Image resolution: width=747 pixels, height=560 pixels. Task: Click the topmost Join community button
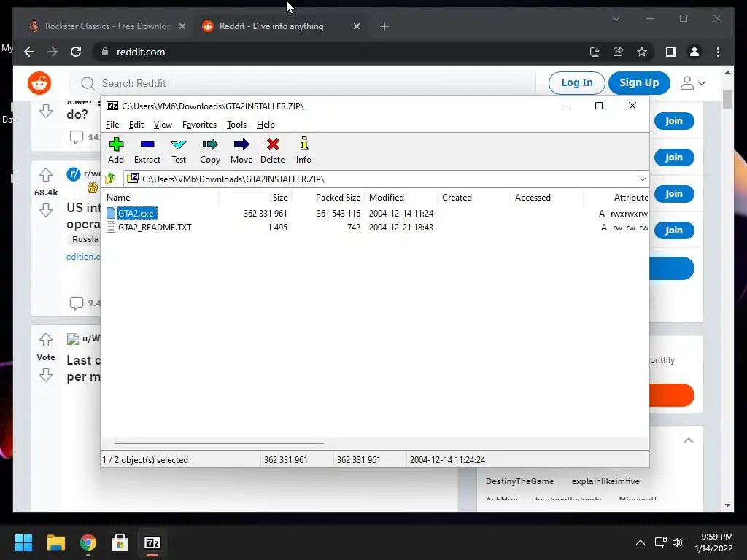pos(673,121)
